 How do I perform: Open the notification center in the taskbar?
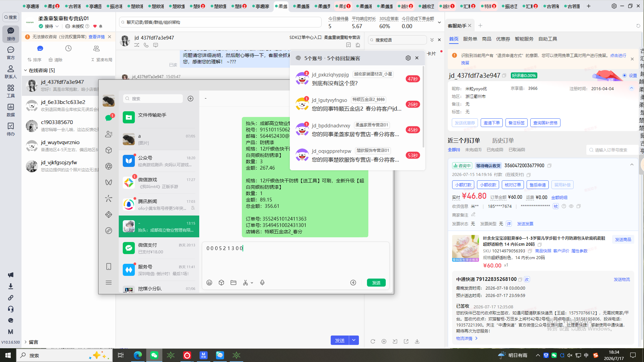(x=633, y=355)
